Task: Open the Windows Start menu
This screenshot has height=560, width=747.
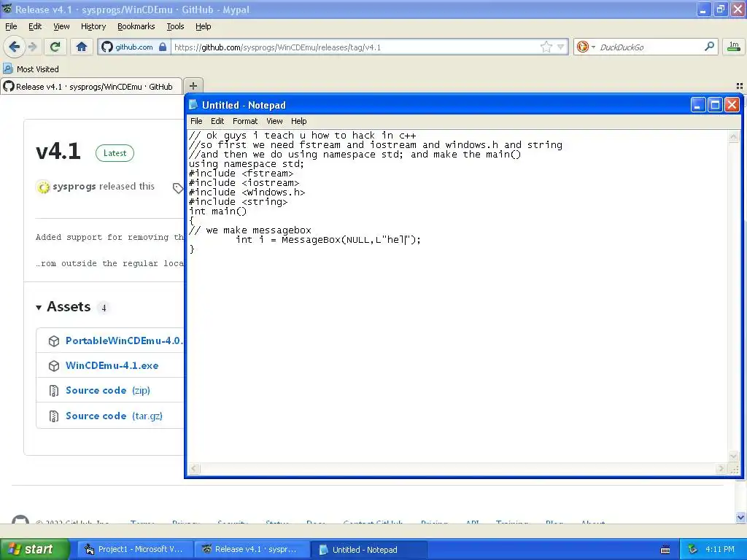Action: [34, 549]
